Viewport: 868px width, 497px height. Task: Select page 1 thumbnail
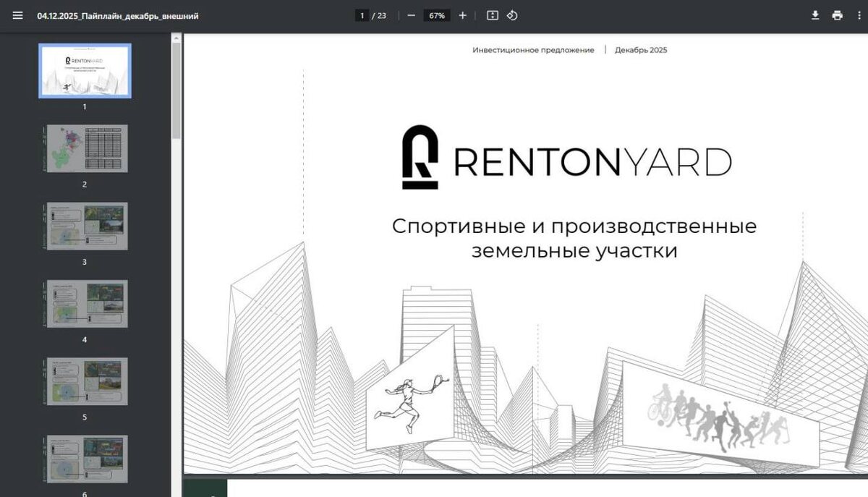coord(85,71)
